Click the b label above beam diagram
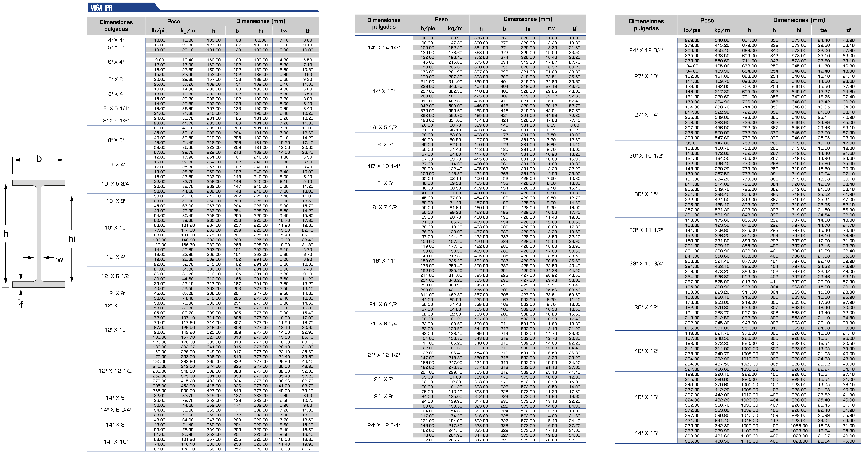868x460 pixels. [x=39, y=159]
